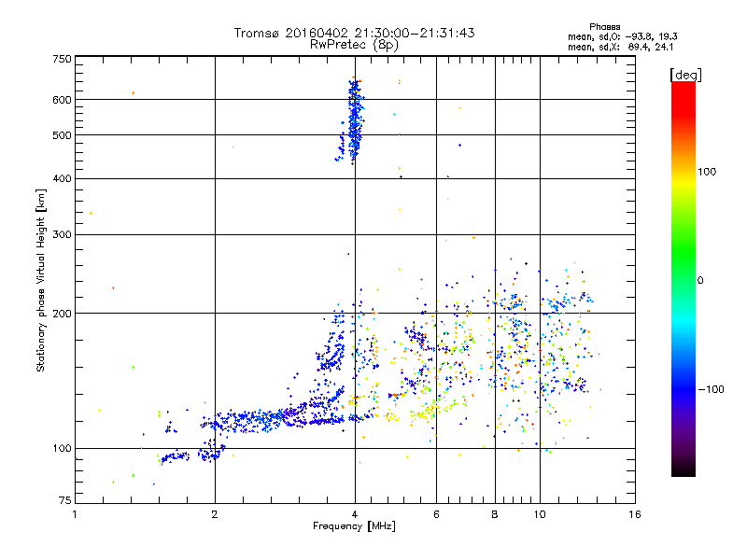Image resolution: width=747 pixels, height=560 pixels.
Task: Click the y-axis label '600'
Action: click(62, 100)
